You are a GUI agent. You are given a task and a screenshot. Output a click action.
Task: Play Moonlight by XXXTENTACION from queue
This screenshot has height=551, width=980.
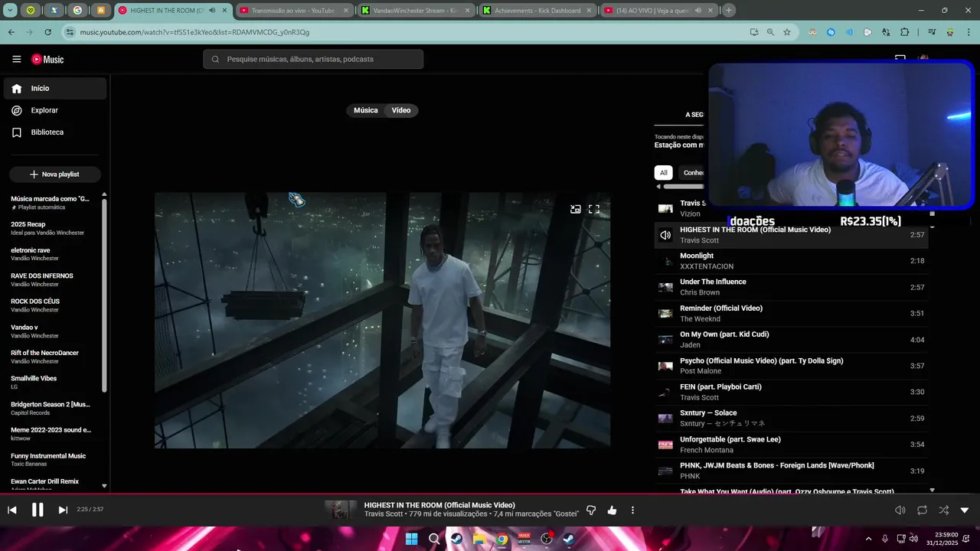tap(791, 261)
